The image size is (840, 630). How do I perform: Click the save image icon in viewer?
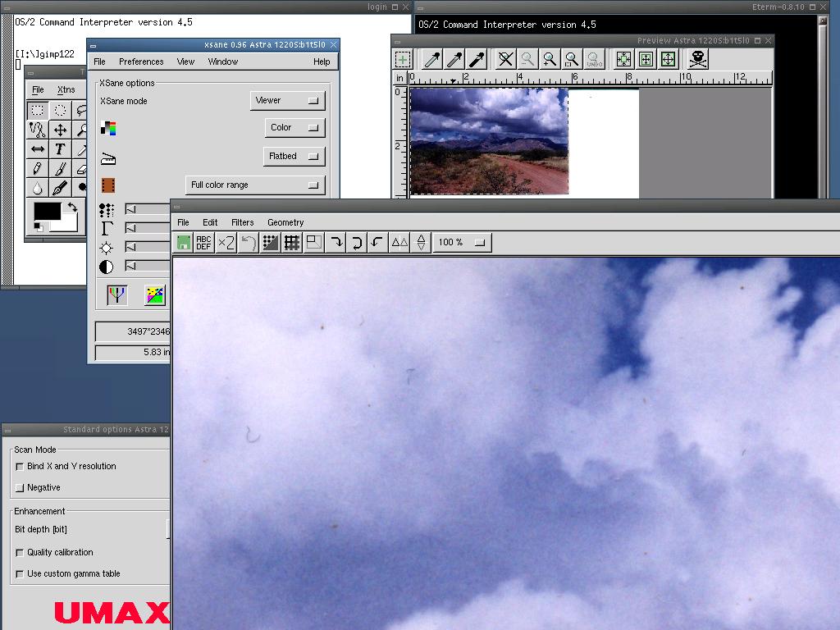(x=183, y=243)
